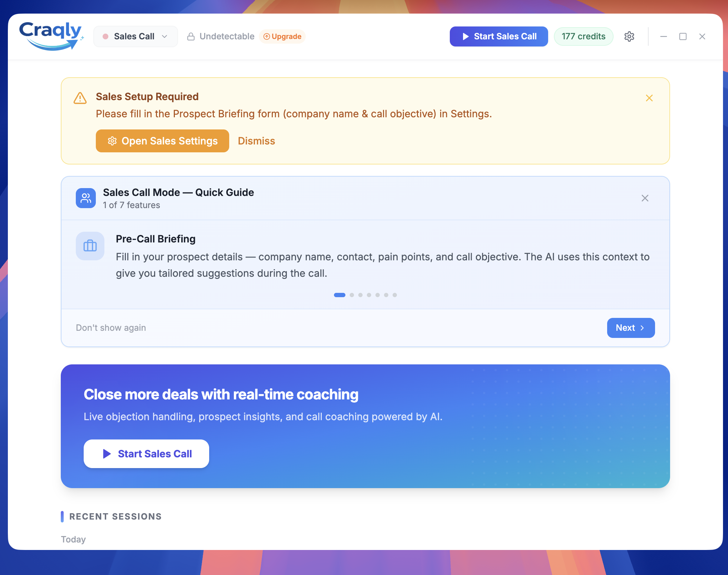The image size is (728, 575).
Task: Start Sales Call from coaching banner
Action: click(x=146, y=454)
